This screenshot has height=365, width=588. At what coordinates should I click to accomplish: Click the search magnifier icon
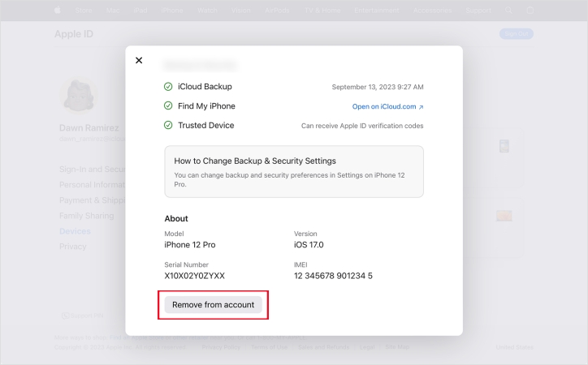(508, 11)
